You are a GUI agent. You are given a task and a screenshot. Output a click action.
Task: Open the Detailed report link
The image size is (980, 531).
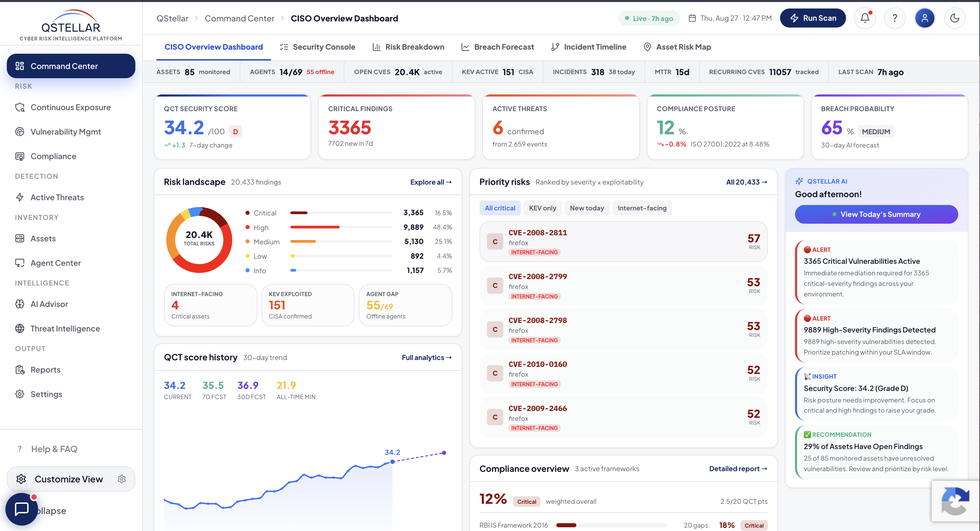738,468
